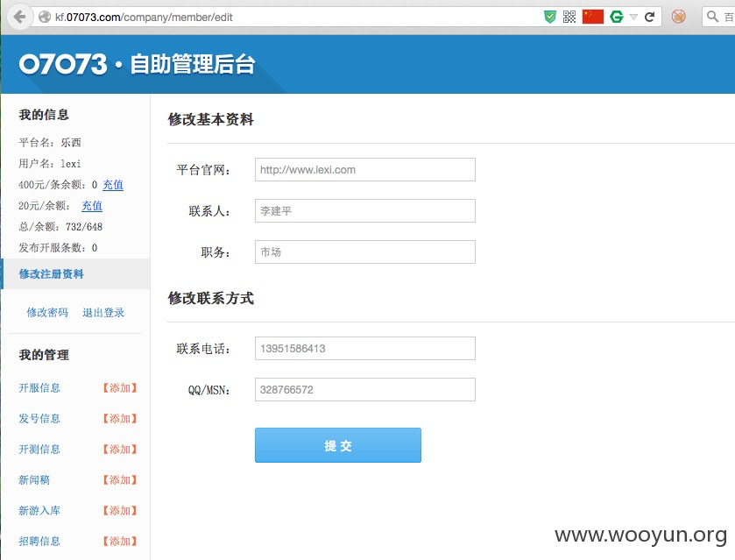The image size is (735, 560).
Task: Click the browser back arrow button
Action: tap(19, 17)
